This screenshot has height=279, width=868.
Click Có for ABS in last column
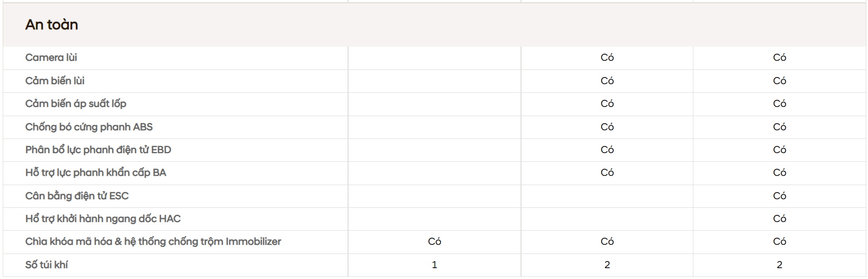point(780,127)
